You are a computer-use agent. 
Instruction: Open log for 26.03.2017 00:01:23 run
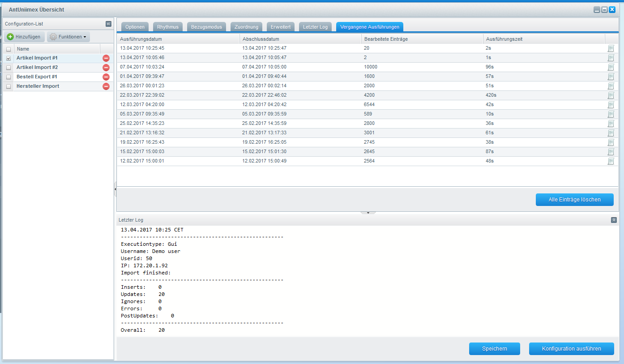(x=611, y=86)
